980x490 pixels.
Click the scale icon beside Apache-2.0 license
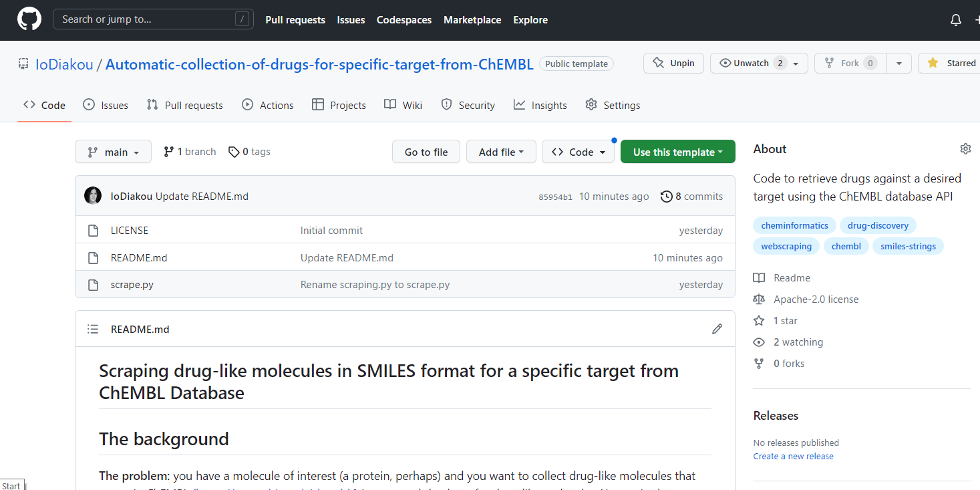click(759, 299)
